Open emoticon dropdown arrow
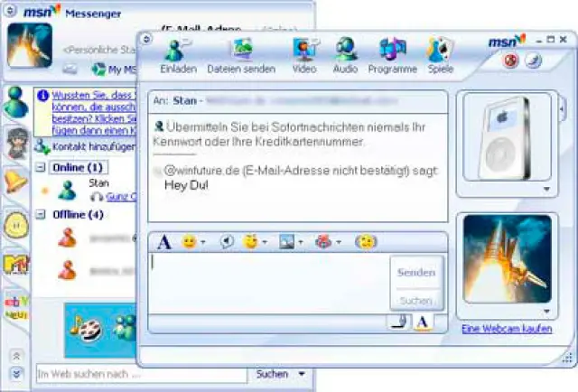 click(x=202, y=243)
